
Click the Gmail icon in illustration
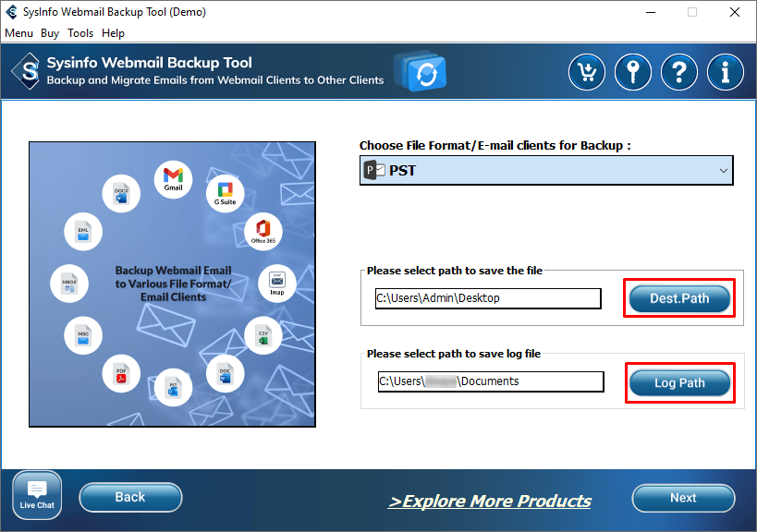[x=174, y=179]
